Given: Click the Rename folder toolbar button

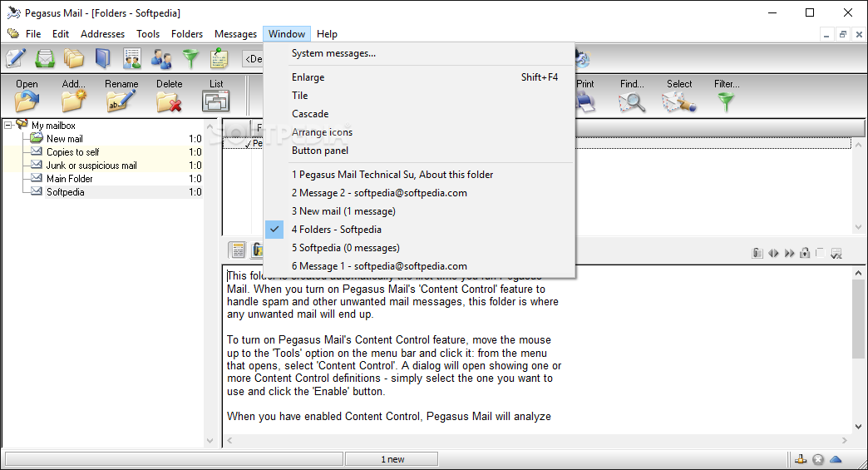Looking at the screenshot, I should pos(121,95).
